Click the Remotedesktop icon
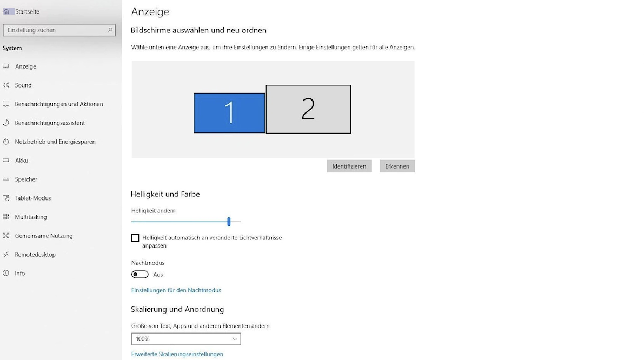Screen dimensions: 644x360 pyautogui.click(x=6, y=254)
